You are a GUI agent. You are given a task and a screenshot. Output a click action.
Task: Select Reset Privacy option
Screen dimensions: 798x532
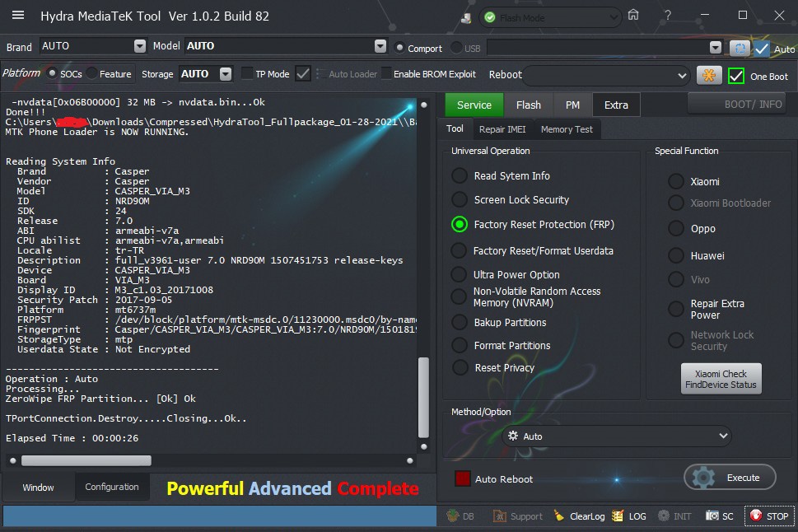tap(459, 367)
